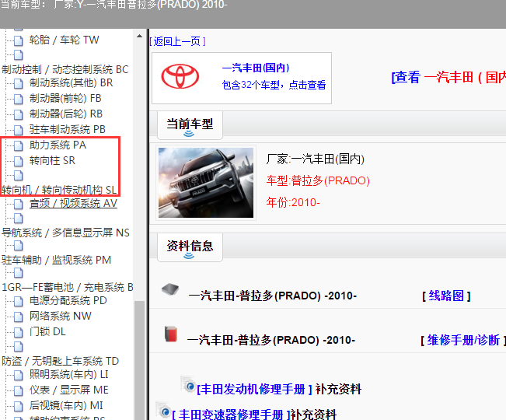Open 助力系统 PA item
The image size is (506, 420).
pyautogui.click(x=58, y=145)
